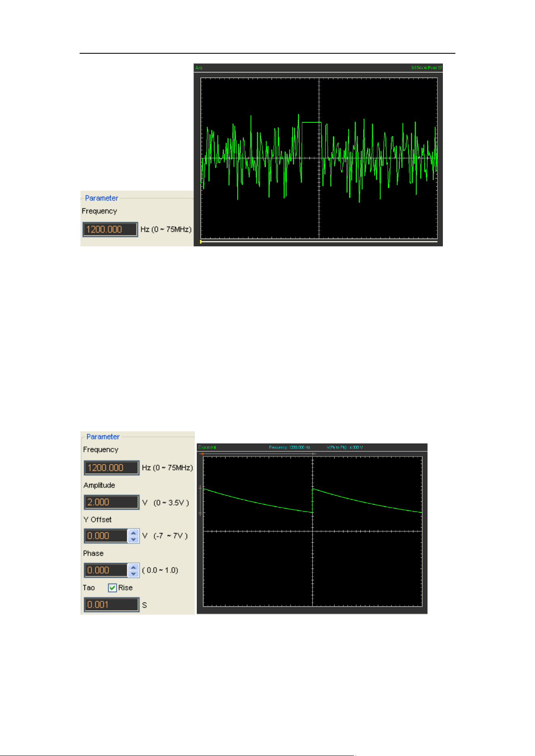Click the 'Arb' waveform title label
Image resolution: width=535 pixels, height=756 pixels.
click(199, 68)
